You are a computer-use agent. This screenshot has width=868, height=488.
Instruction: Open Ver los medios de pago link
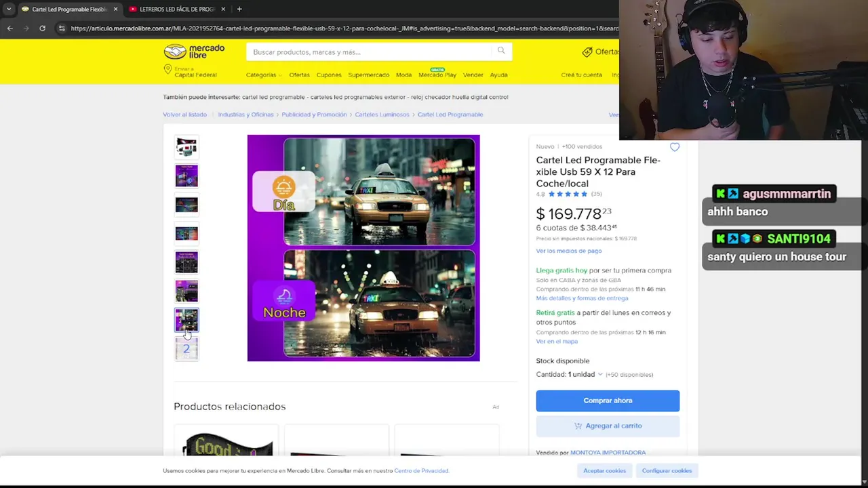click(569, 251)
